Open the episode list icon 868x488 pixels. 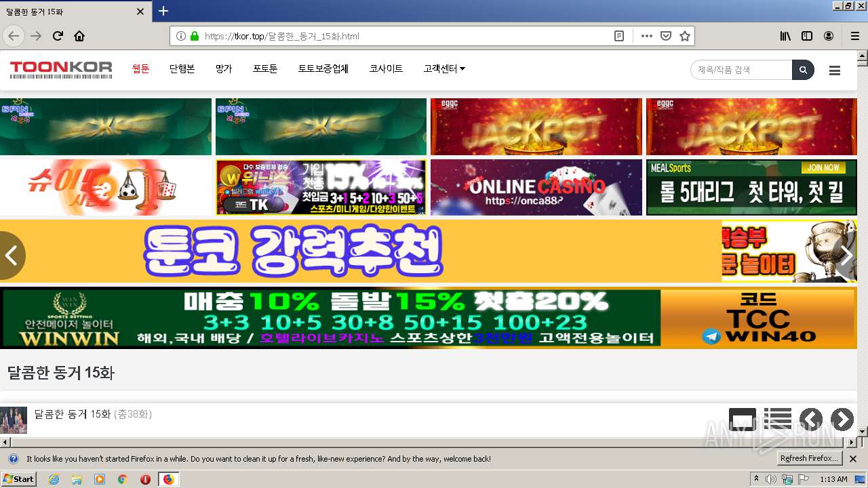point(778,420)
